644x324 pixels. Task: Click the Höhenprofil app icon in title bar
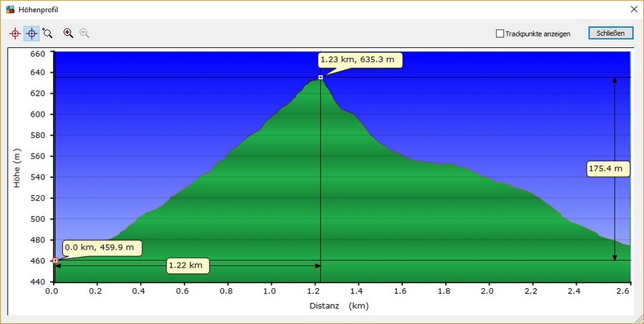click(9, 10)
